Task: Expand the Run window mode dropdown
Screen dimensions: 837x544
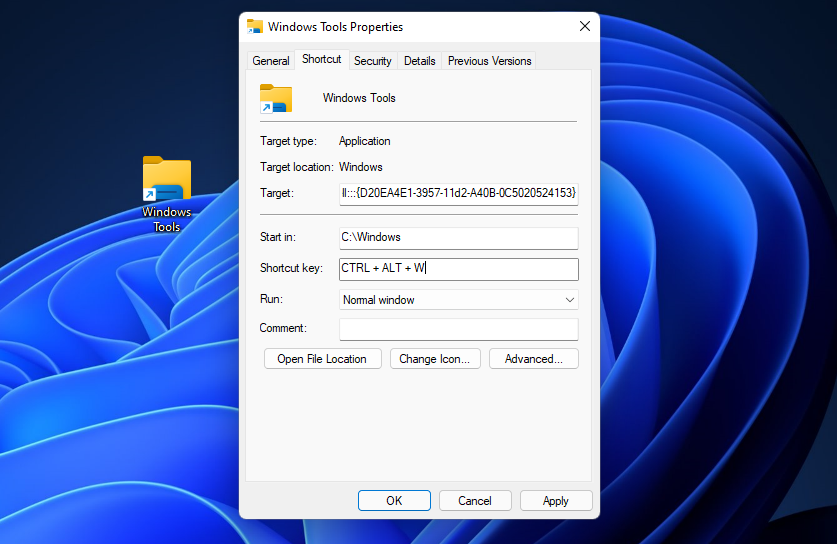Action: point(458,300)
